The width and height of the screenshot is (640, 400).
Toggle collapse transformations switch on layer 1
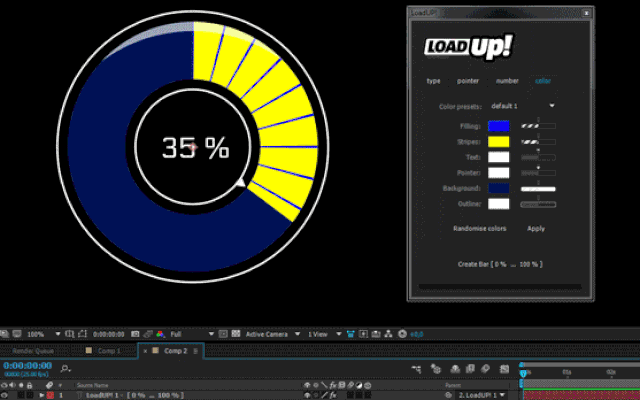316,395
